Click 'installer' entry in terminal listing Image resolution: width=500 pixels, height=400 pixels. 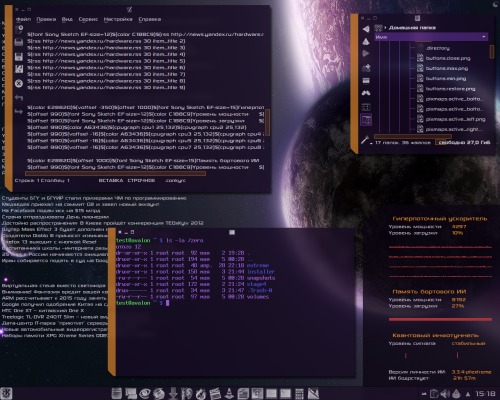coord(261,272)
